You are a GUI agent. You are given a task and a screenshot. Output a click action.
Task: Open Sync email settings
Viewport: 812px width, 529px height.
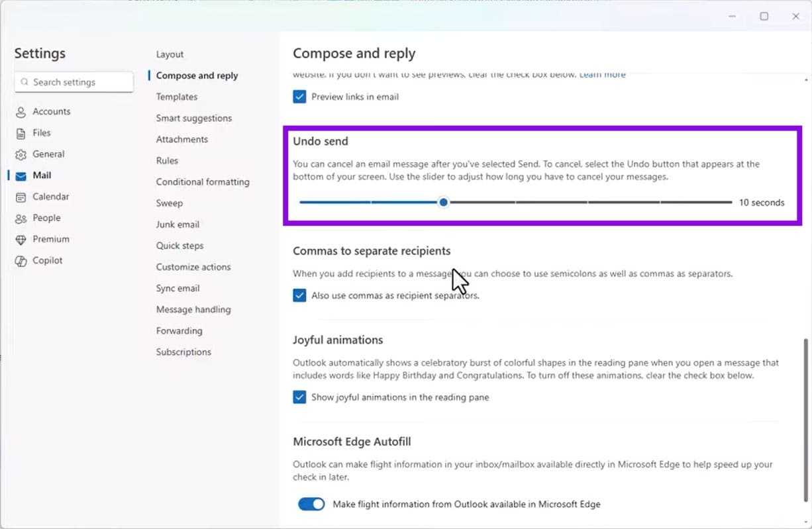[x=178, y=288]
